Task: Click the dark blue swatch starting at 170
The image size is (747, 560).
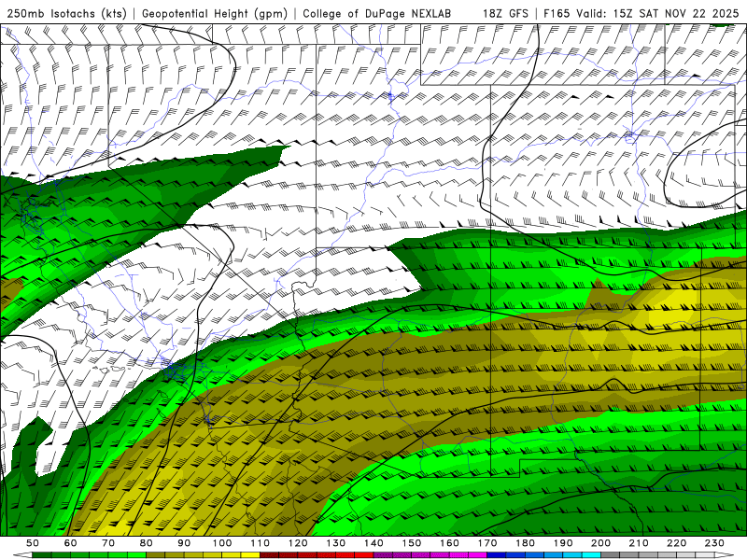Action: (497, 555)
